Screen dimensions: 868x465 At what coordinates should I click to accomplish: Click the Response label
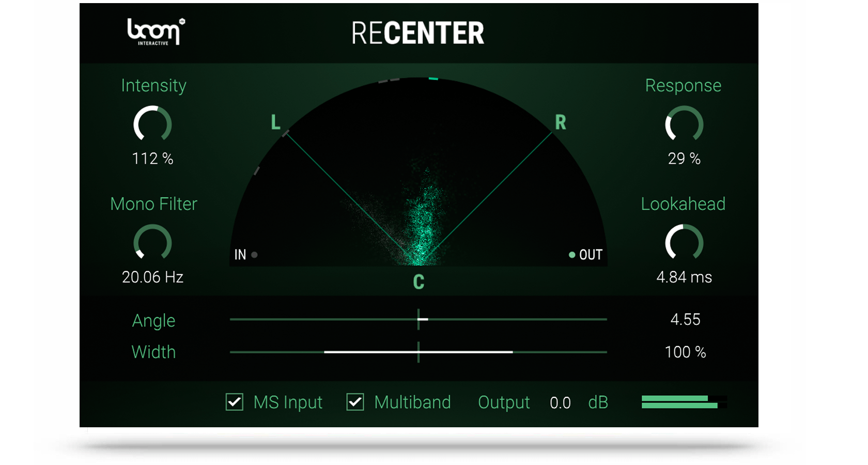(683, 86)
